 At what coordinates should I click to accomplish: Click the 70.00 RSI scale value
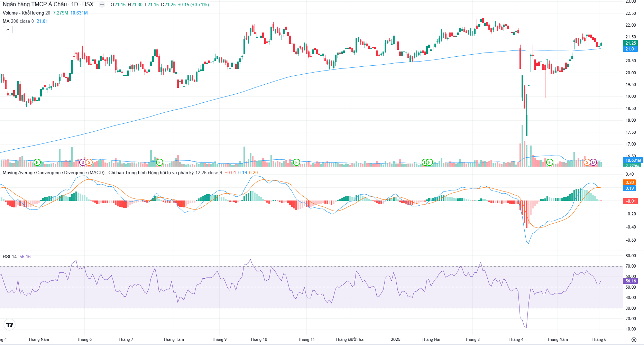631,266
